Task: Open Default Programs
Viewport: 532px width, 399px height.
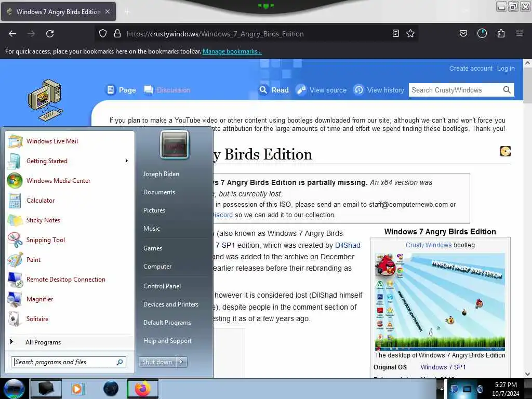Action: point(167,323)
